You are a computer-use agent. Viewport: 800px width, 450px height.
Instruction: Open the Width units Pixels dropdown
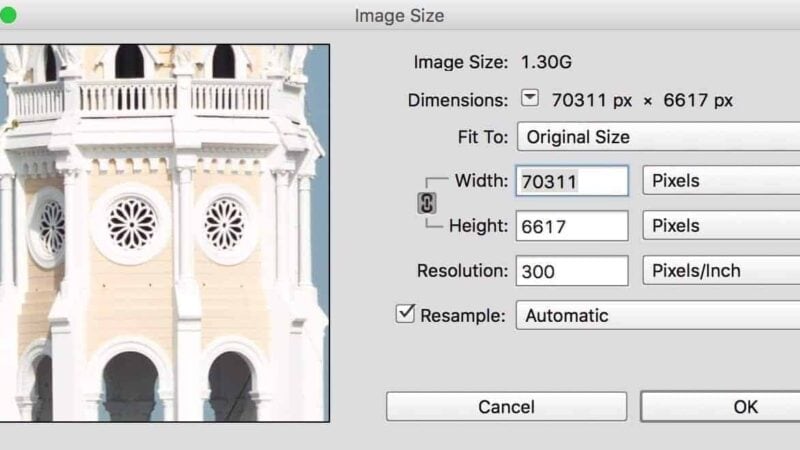point(721,181)
